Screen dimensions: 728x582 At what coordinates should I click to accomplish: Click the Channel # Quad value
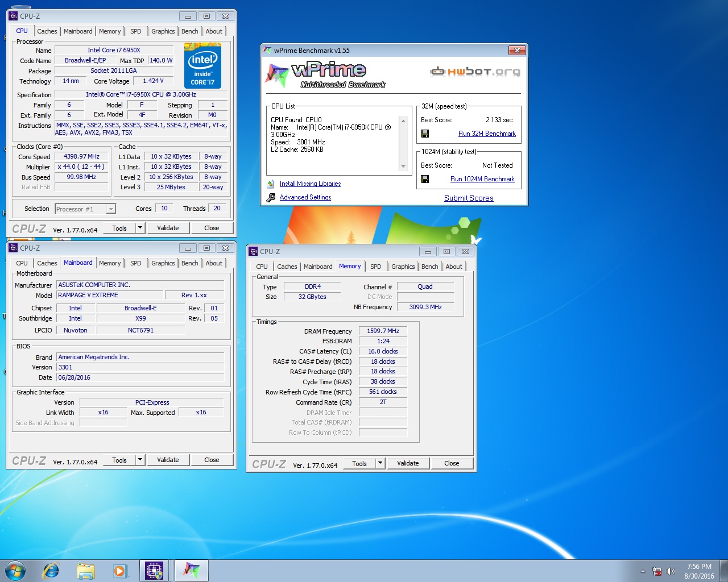pos(425,286)
